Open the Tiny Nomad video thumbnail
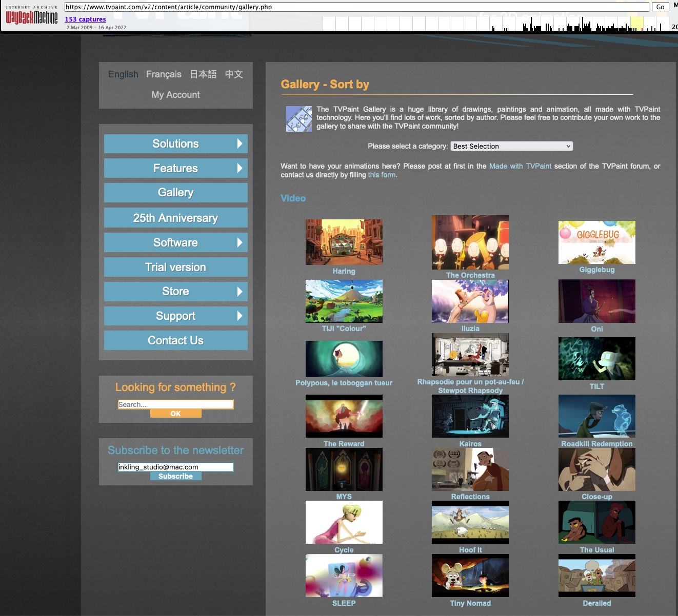 (470, 576)
